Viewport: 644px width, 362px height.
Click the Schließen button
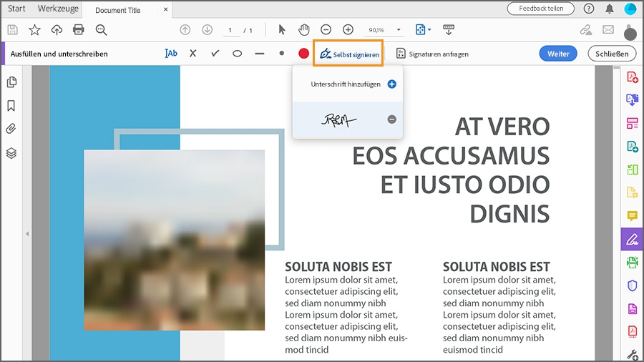point(612,54)
